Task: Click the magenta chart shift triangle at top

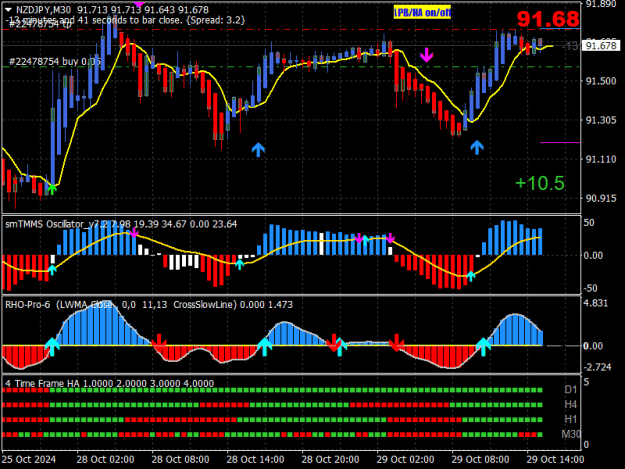Action: [x=139, y=4]
